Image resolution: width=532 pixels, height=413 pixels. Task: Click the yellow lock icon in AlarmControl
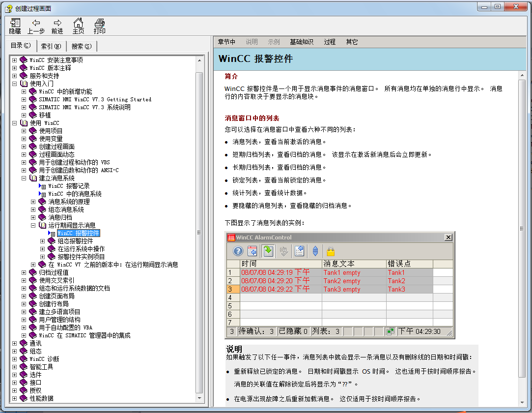point(331,251)
